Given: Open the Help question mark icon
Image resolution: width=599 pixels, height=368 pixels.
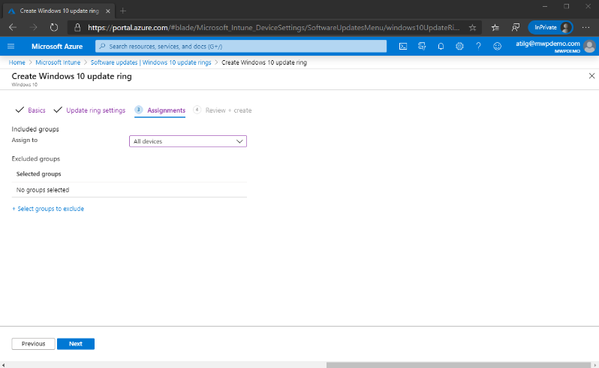Looking at the screenshot, I should [x=478, y=46].
